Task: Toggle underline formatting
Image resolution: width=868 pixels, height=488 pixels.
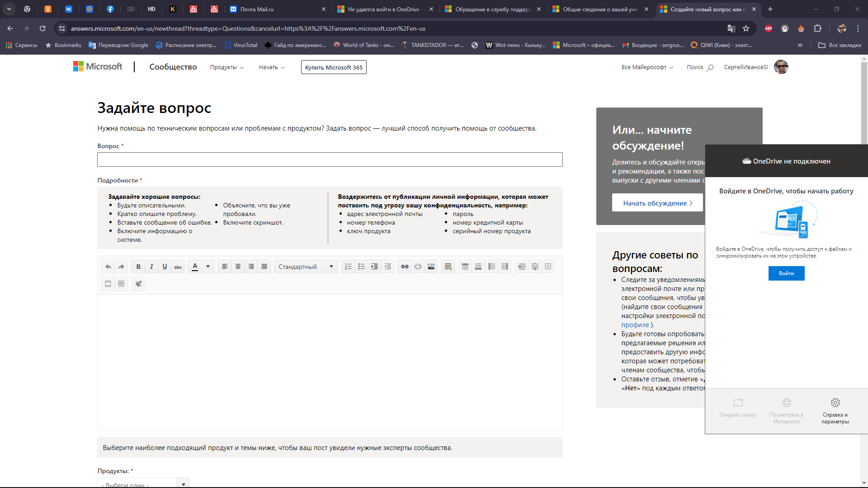Action: (x=165, y=267)
